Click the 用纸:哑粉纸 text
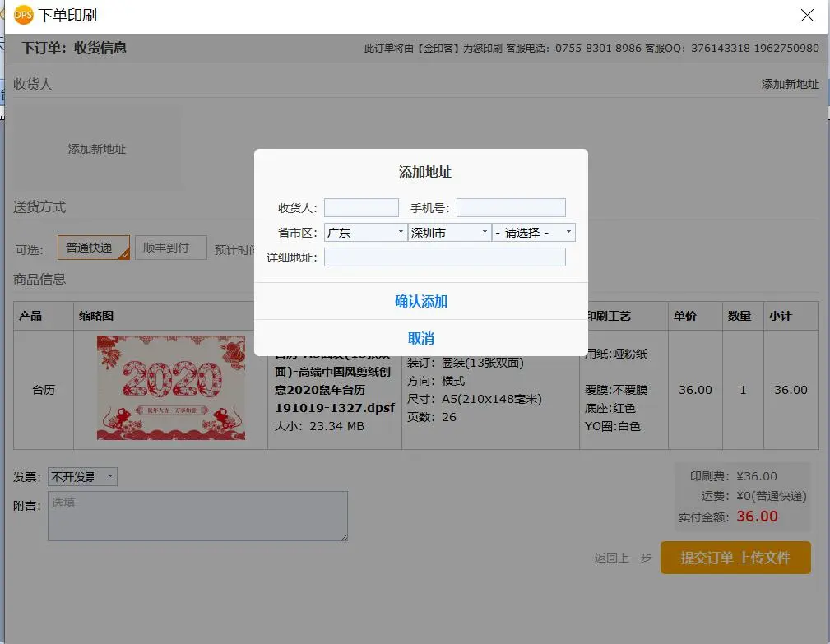 pyautogui.click(x=616, y=354)
